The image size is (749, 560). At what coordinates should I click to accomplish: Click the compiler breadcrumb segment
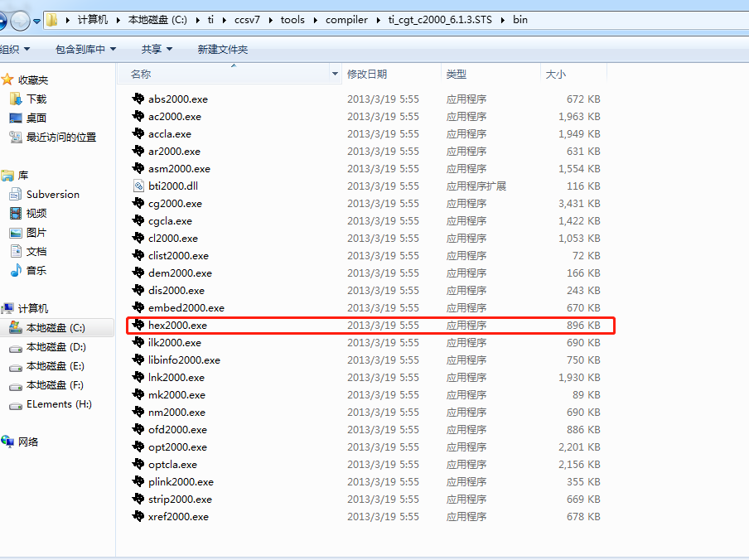click(346, 20)
